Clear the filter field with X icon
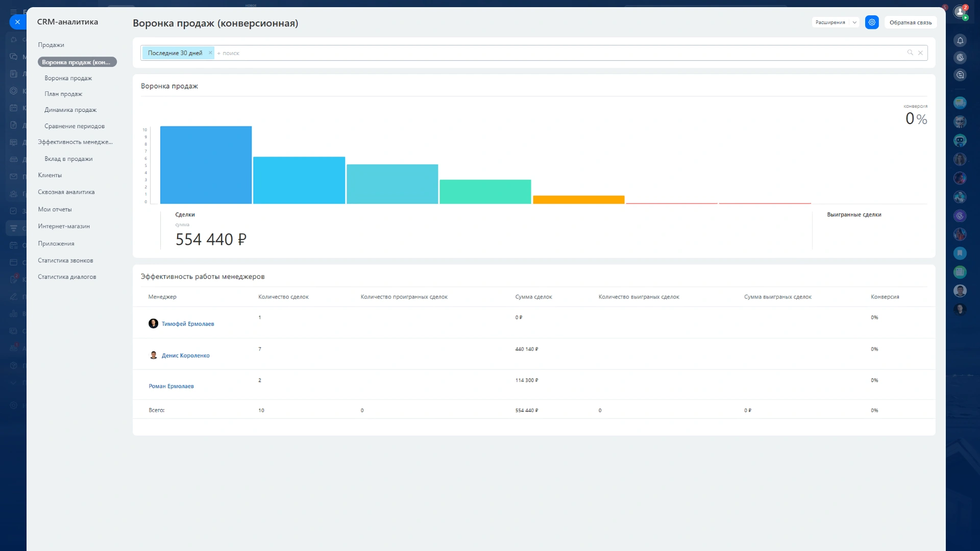 (920, 53)
